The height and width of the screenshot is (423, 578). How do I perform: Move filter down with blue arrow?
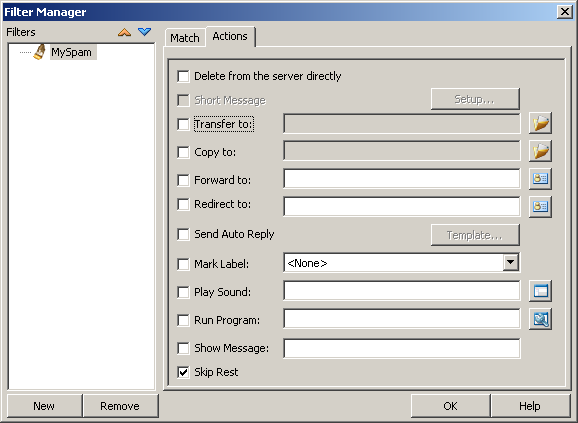pyautogui.click(x=144, y=32)
